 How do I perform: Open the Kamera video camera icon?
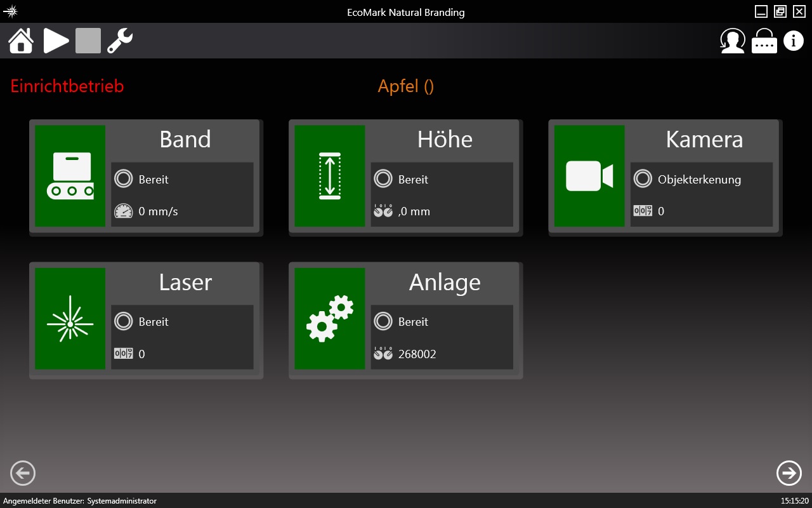coord(589,176)
